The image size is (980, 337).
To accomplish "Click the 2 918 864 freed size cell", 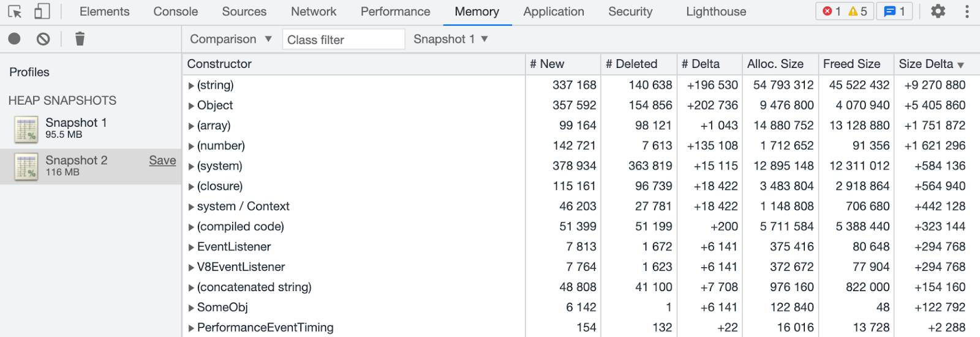I will point(862,186).
